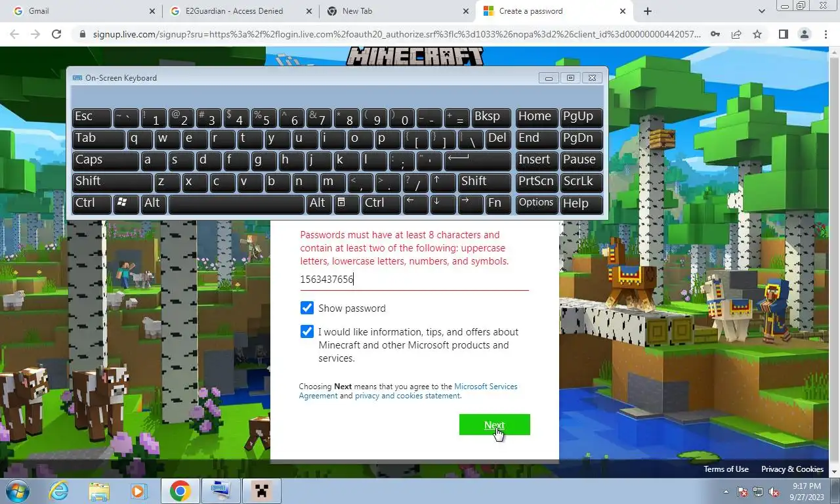
Task: Click the muted volume tray icon
Action: pyautogui.click(x=774, y=492)
